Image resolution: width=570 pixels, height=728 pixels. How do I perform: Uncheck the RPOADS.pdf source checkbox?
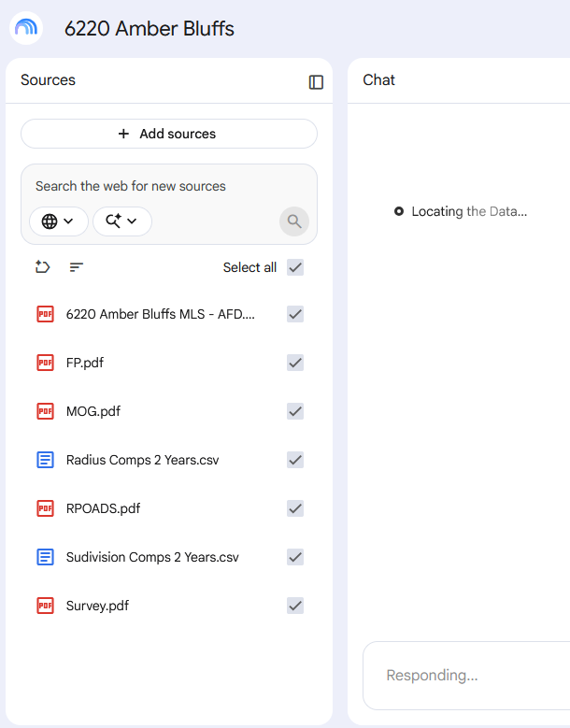pyautogui.click(x=295, y=508)
